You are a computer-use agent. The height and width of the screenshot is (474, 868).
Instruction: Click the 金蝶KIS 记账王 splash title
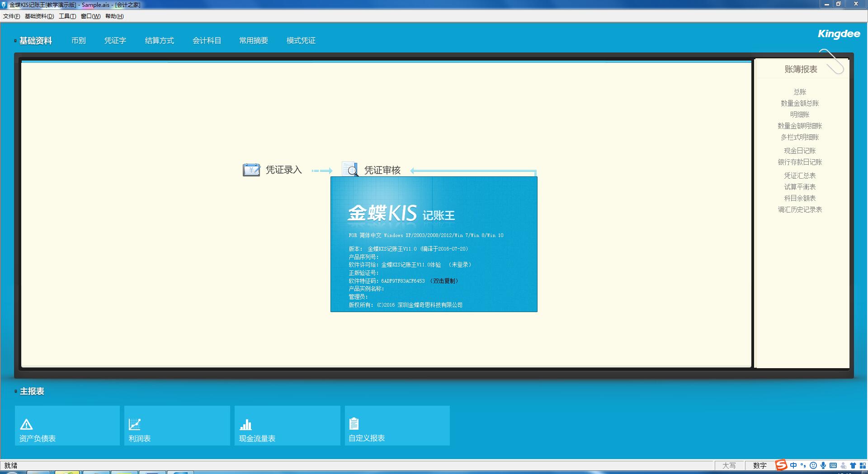click(x=401, y=213)
